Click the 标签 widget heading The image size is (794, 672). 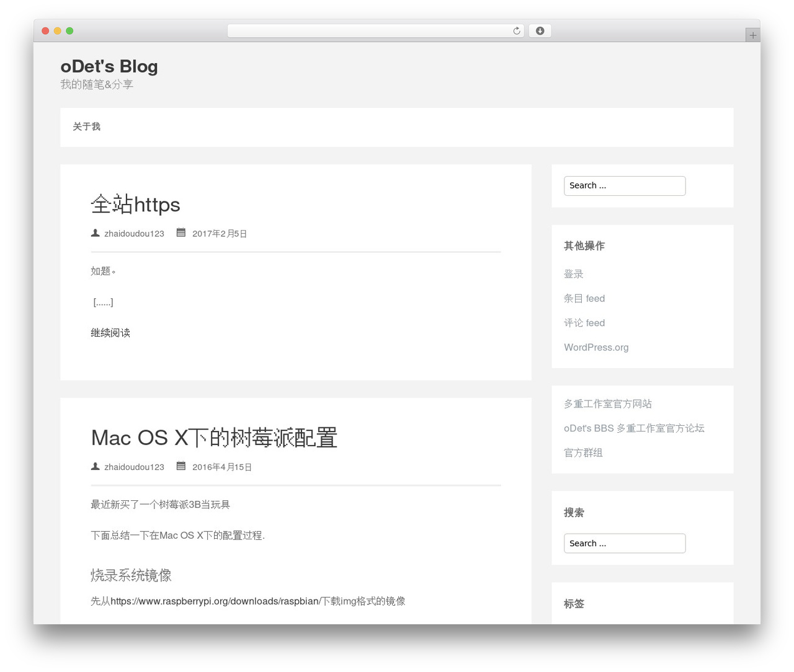574,604
